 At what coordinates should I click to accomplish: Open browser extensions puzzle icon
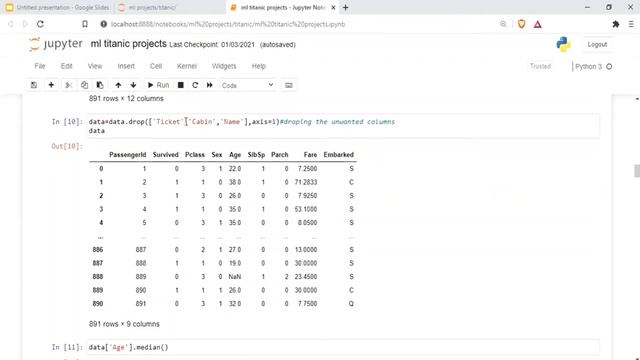(x=616, y=24)
